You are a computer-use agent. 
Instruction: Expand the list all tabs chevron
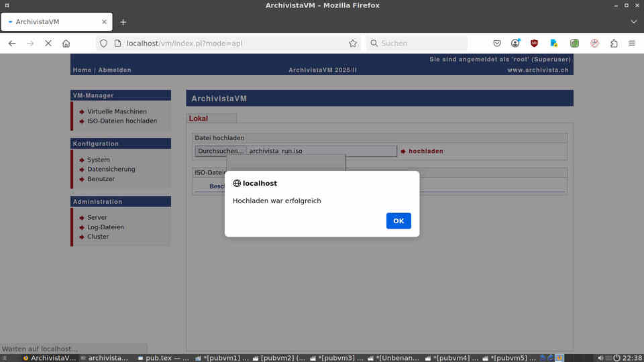tap(634, 21)
